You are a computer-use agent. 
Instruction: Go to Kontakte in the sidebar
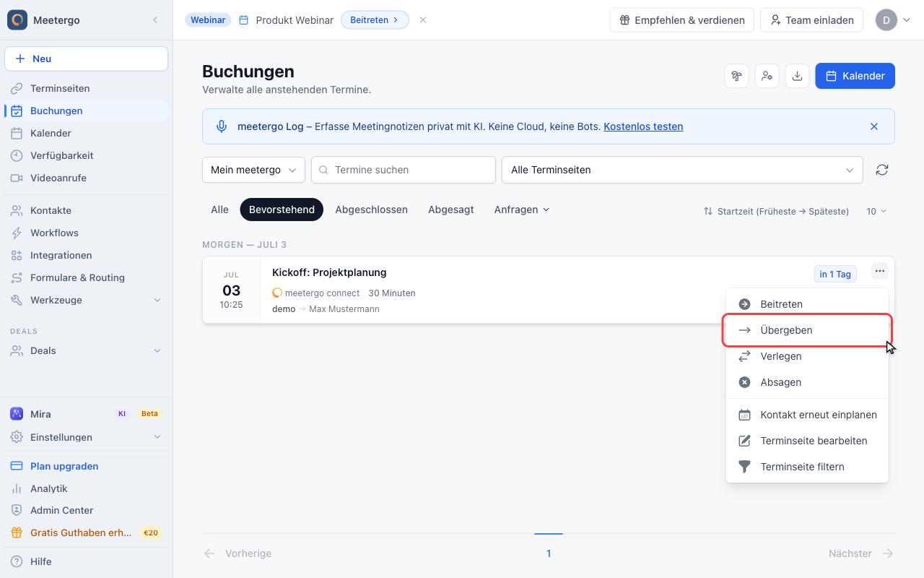pos(86,210)
